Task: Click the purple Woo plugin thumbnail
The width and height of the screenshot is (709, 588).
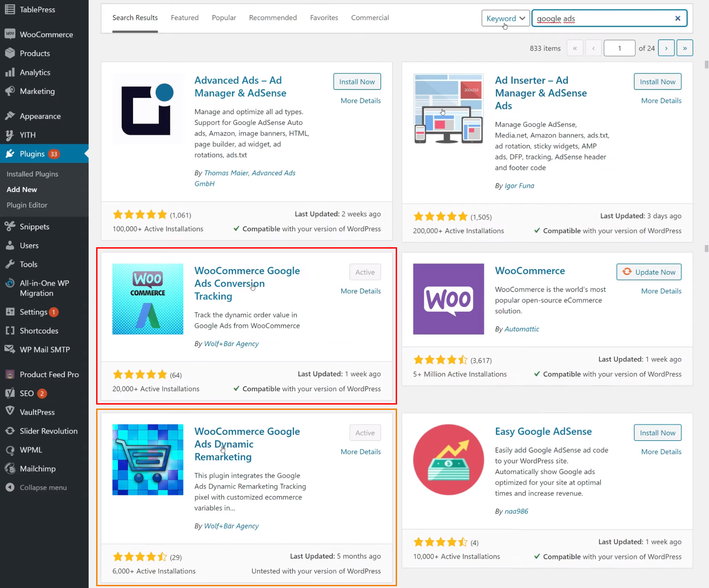Action: coord(448,299)
